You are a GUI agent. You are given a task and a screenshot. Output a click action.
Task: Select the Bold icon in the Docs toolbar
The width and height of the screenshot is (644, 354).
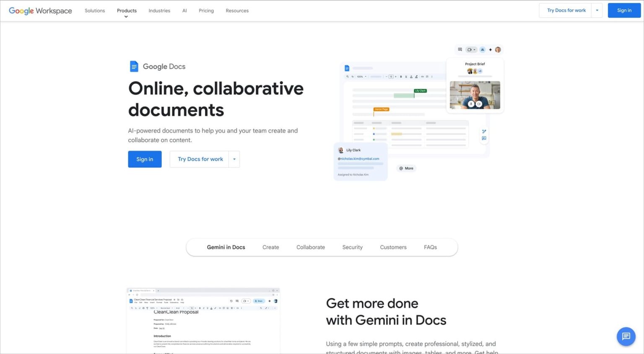401,77
